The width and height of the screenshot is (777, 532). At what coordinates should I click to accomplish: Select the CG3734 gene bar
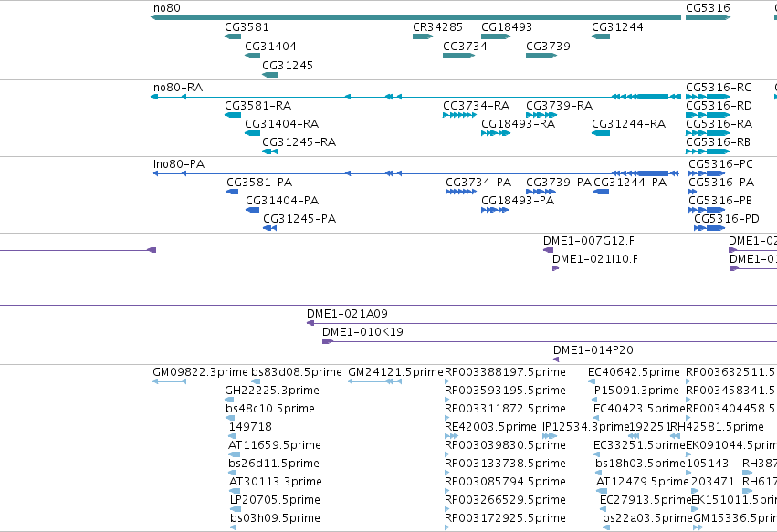458,56
